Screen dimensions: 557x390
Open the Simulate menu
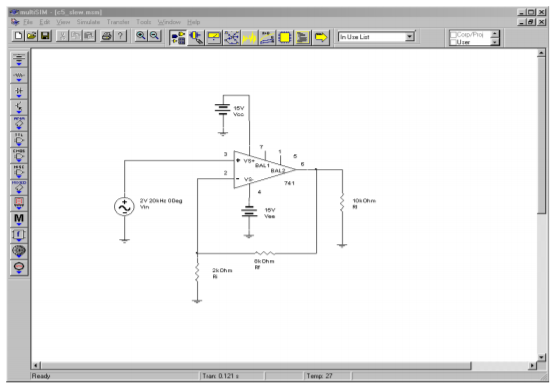pyautogui.click(x=88, y=22)
